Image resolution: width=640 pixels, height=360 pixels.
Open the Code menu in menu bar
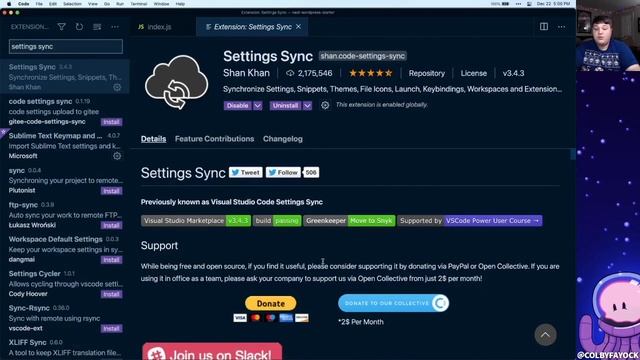[24, 4]
